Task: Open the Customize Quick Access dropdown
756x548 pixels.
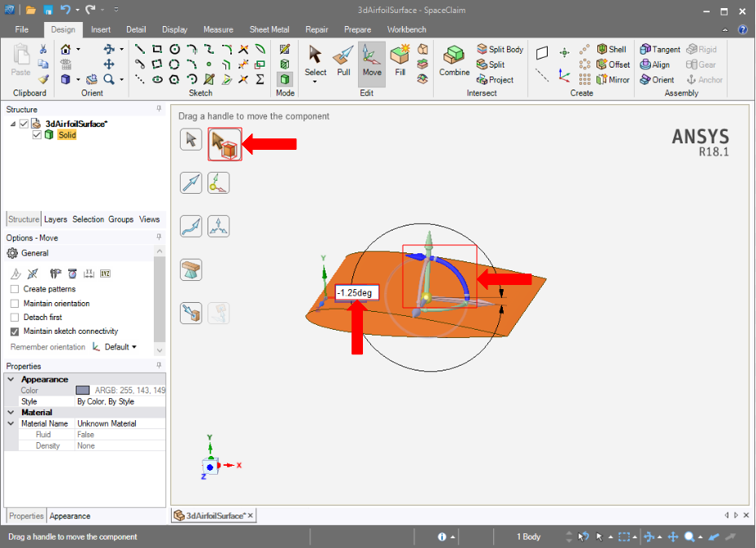Action: click(116, 9)
